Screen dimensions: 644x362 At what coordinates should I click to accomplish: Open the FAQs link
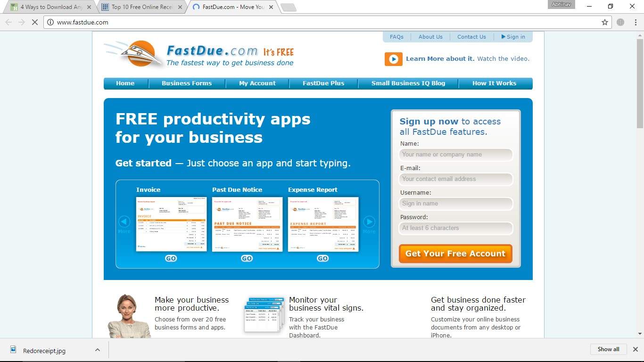pos(396,37)
